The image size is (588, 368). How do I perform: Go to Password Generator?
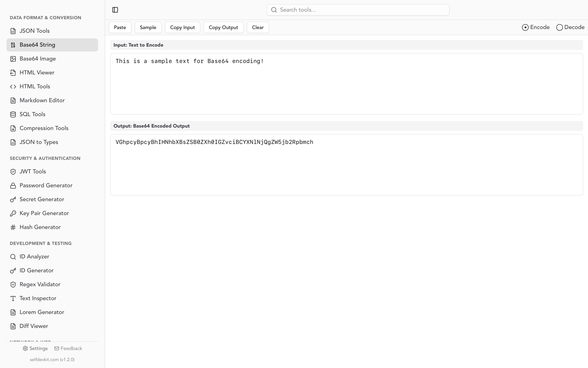[52, 185]
